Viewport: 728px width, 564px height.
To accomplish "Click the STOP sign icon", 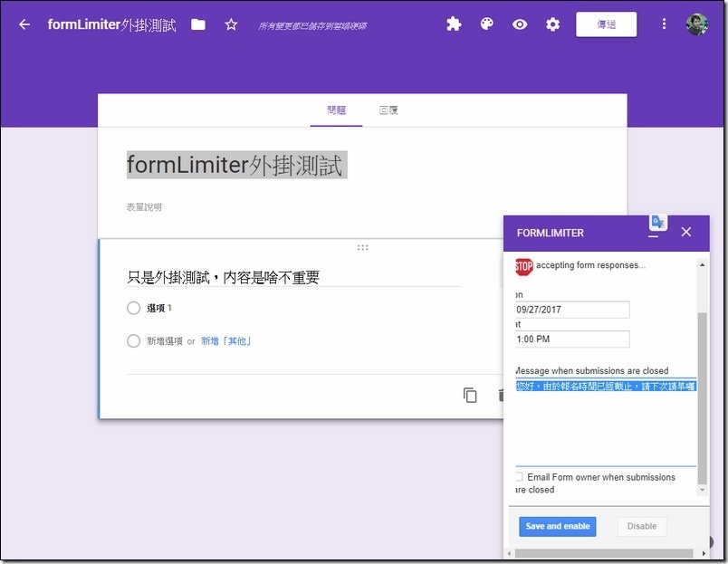I will pyautogui.click(x=523, y=266).
